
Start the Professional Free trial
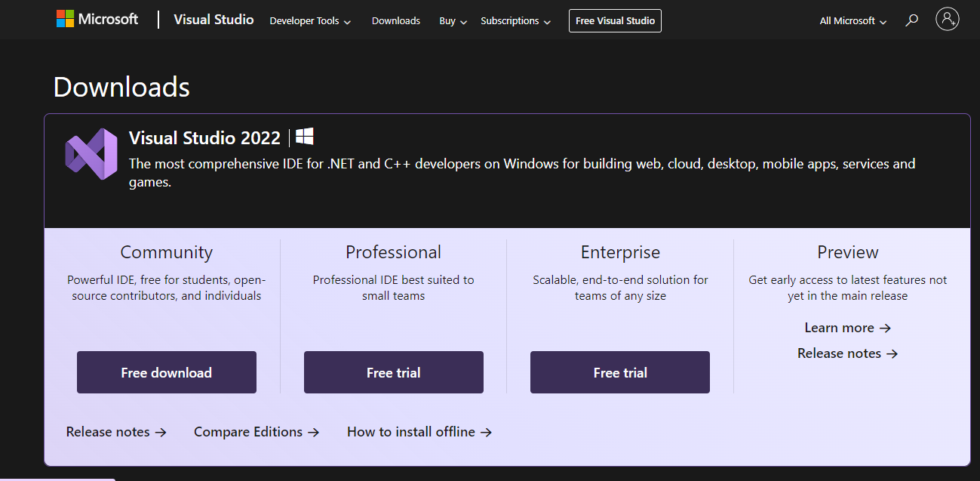394,372
